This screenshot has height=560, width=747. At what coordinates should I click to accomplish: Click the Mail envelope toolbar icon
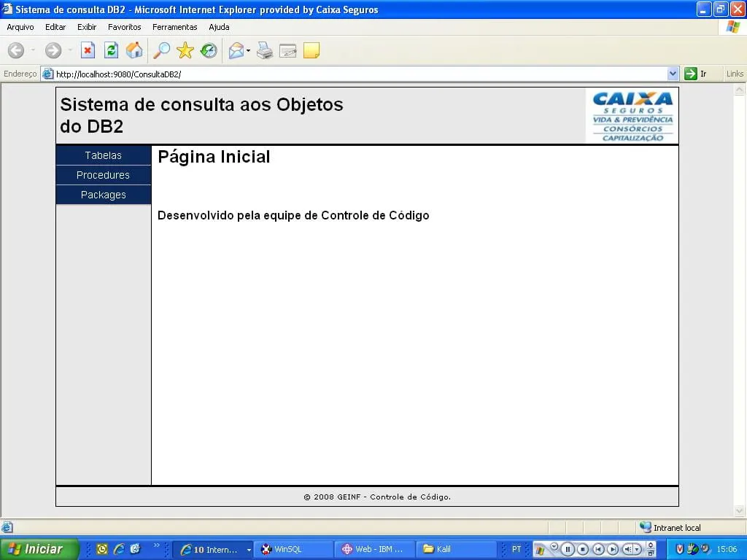[x=236, y=50]
